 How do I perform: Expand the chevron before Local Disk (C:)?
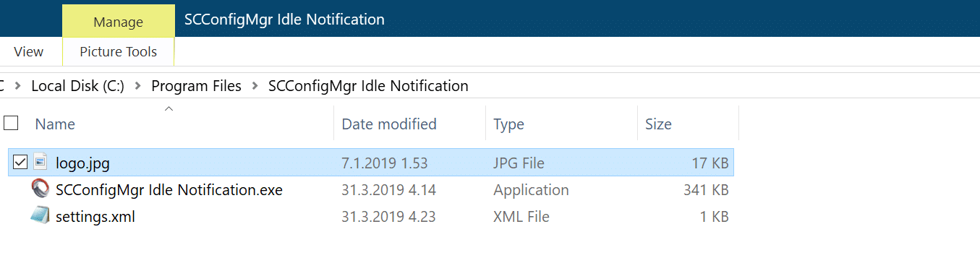[x=17, y=86]
